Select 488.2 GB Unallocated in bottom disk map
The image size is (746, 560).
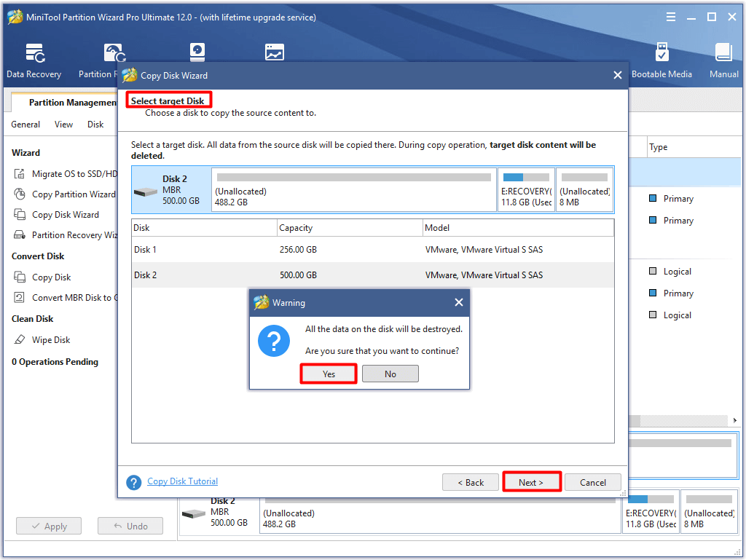(440, 516)
